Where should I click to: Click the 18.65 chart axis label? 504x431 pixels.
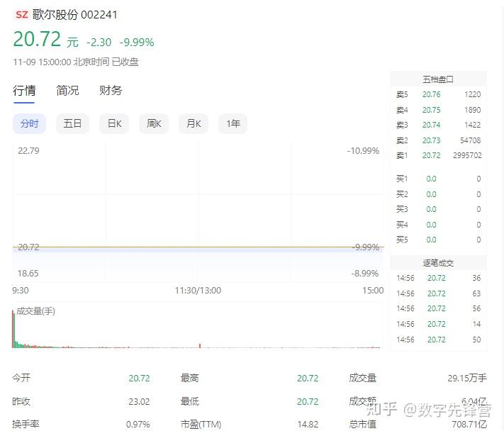click(28, 274)
